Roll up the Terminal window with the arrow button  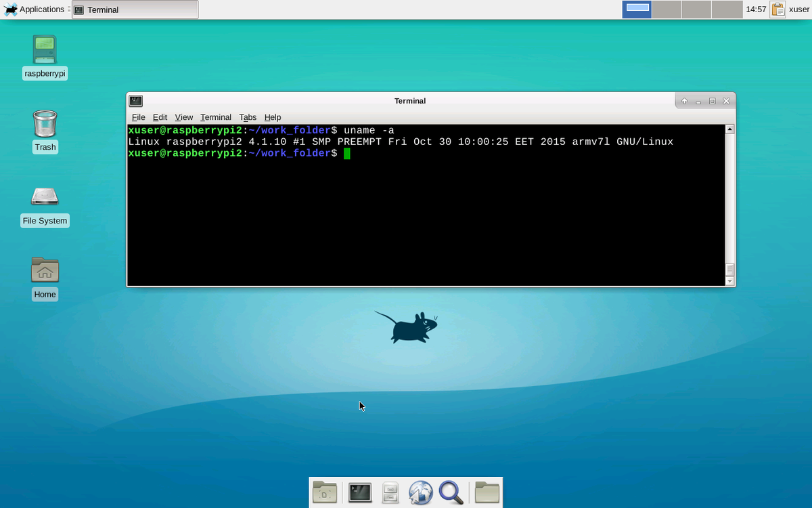tap(684, 101)
